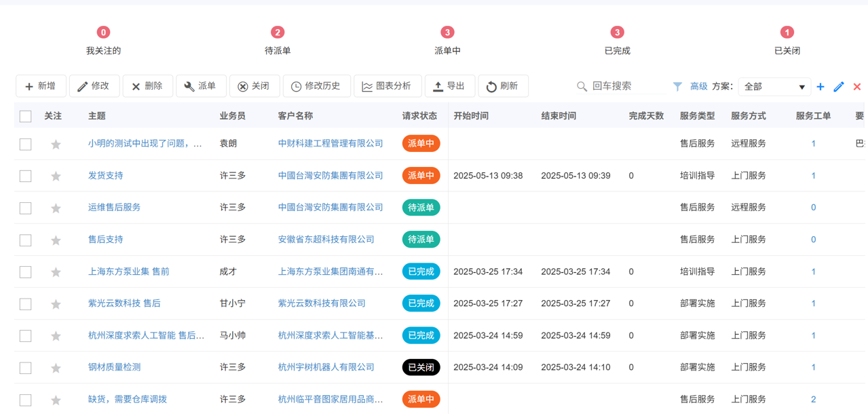This screenshot has width=868, height=414.
Task: Click the 新增 (add new) icon button
Action: pos(40,86)
